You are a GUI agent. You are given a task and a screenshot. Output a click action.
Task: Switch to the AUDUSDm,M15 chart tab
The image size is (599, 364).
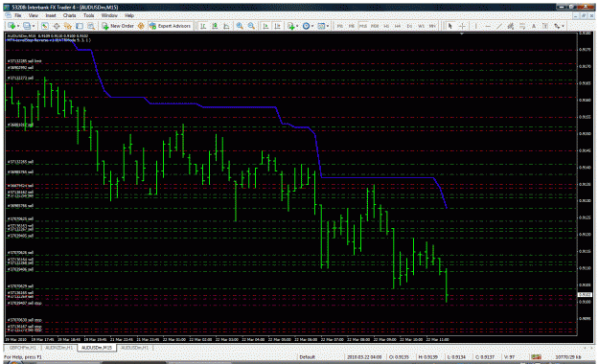97,348
